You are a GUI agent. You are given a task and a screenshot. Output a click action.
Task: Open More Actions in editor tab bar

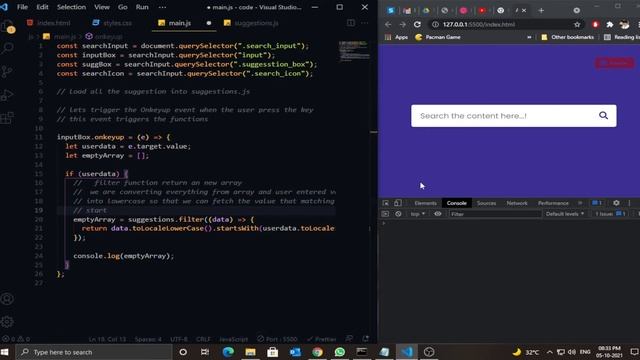coord(364,23)
